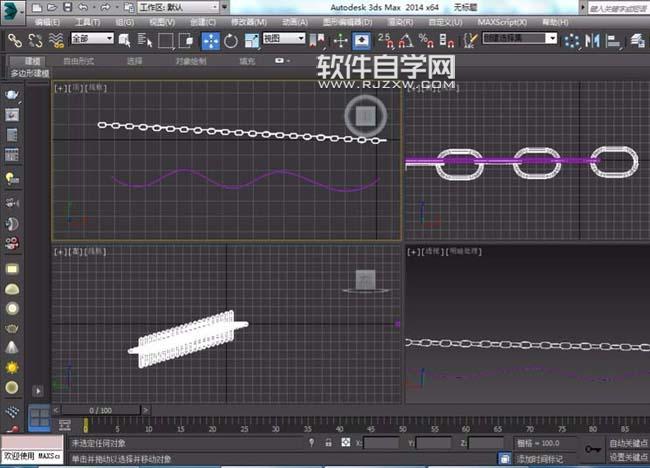Open the 编辑(E) menu
This screenshot has height=468, width=650.
point(48,22)
